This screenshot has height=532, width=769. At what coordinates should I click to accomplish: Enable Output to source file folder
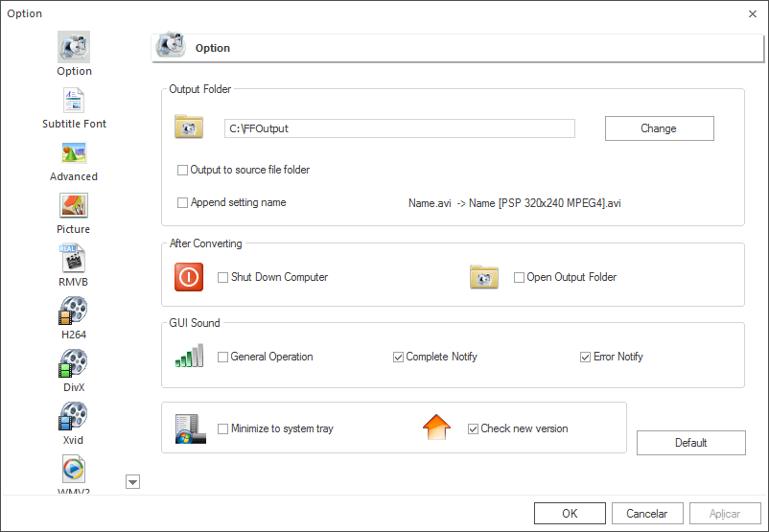coord(182,170)
